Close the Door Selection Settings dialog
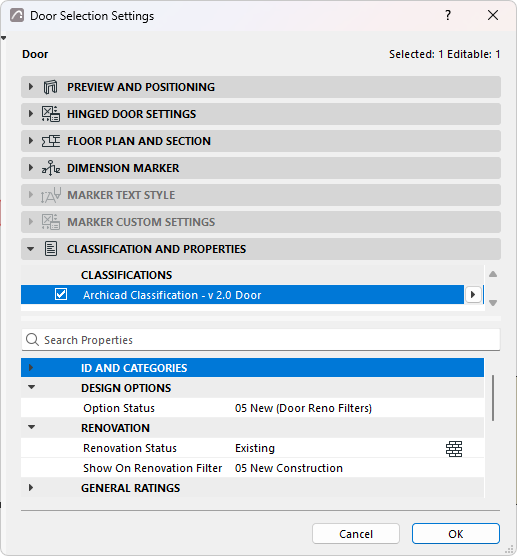This screenshot has width=517, height=556. [x=493, y=15]
